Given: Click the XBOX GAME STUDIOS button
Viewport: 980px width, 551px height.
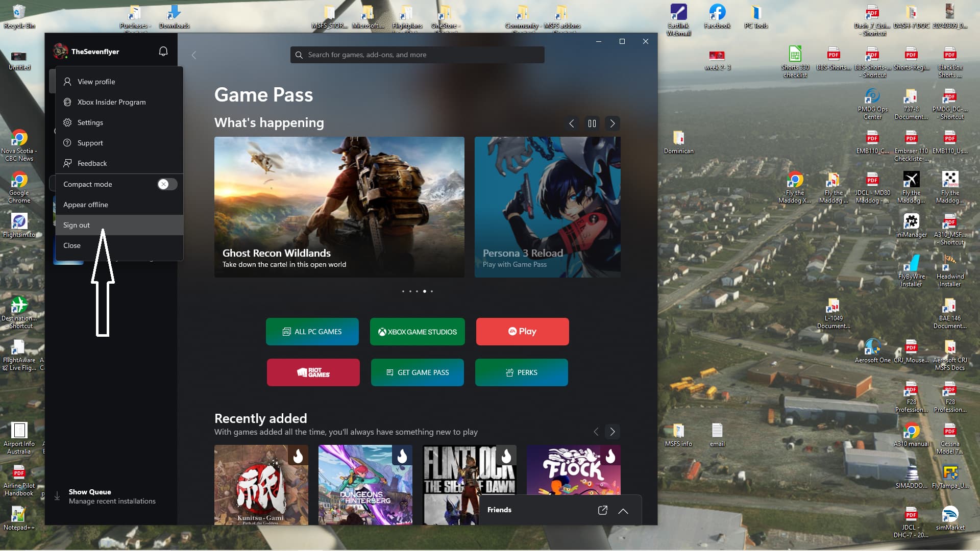Looking at the screenshot, I should click(x=418, y=332).
